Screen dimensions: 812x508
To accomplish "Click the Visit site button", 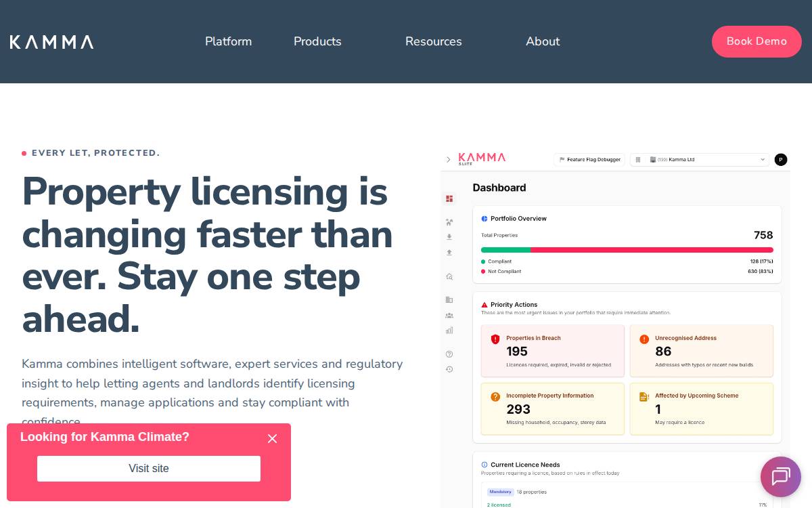I will click(x=149, y=469).
